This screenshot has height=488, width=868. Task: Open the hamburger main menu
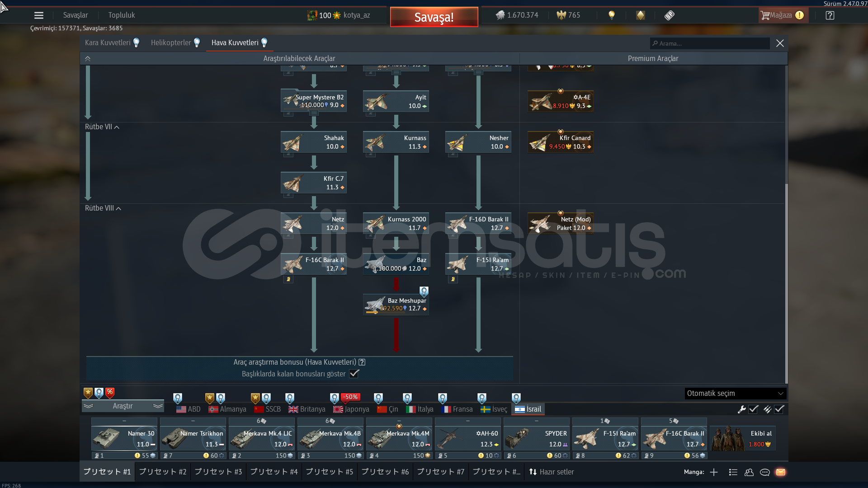tap(39, 15)
